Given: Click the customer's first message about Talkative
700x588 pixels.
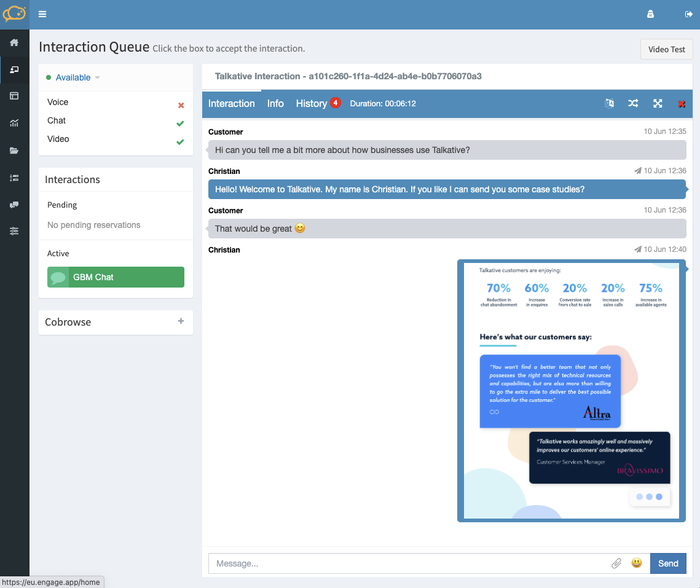Looking at the screenshot, I should [x=447, y=150].
